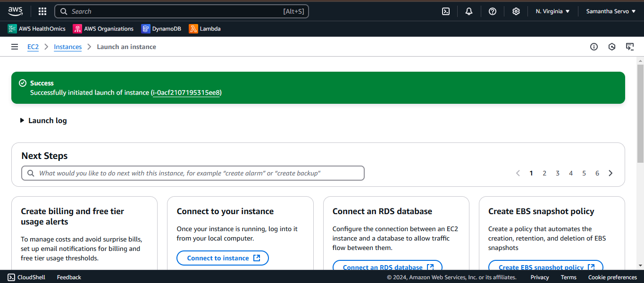Open Cookie preferences in the footer
644x283 pixels.
click(612, 277)
